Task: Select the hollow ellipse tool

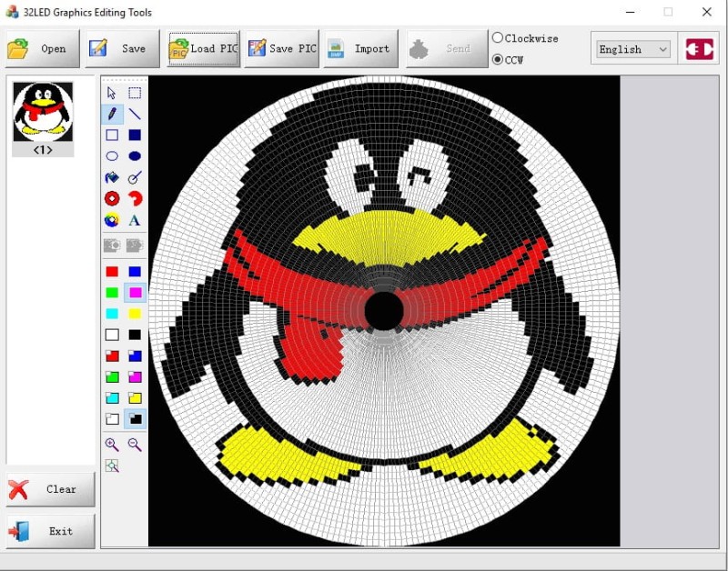Action: tap(112, 156)
